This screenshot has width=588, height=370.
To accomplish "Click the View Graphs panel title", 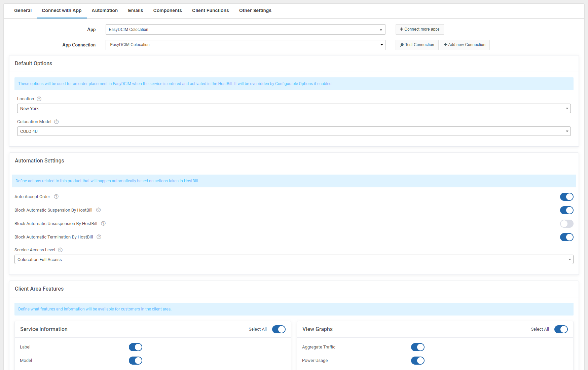I will 318,329.
